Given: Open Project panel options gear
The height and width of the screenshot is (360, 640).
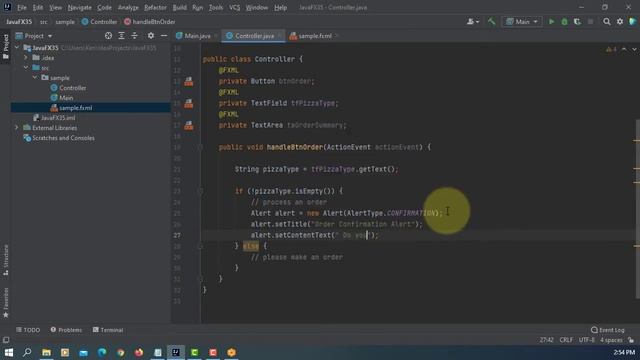Looking at the screenshot, I should pos(151,36).
